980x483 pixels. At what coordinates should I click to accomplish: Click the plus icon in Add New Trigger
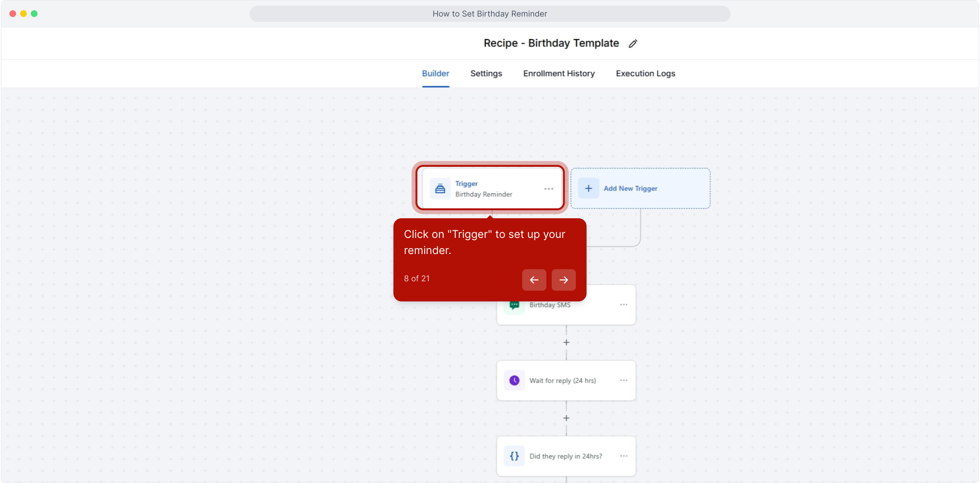pyautogui.click(x=588, y=189)
